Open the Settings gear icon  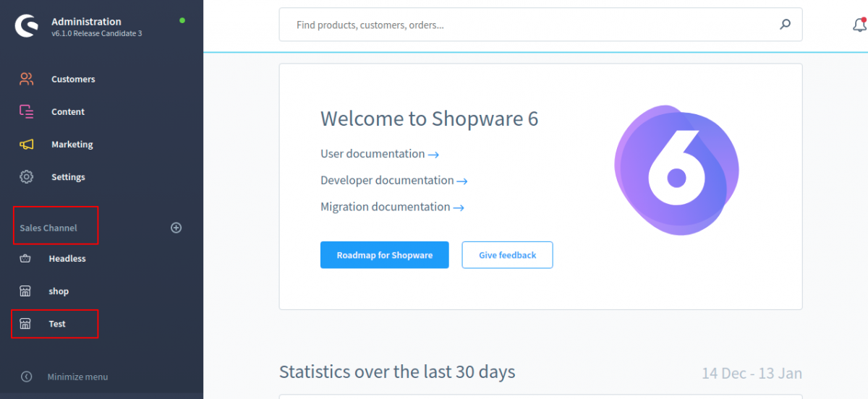[27, 177]
